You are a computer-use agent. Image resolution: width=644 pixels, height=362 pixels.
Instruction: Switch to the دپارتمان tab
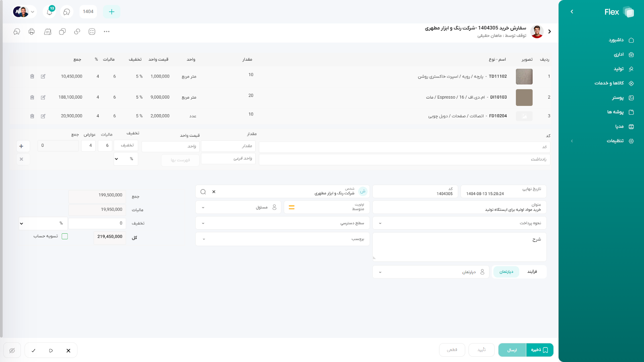pyautogui.click(x=506, y=272)
